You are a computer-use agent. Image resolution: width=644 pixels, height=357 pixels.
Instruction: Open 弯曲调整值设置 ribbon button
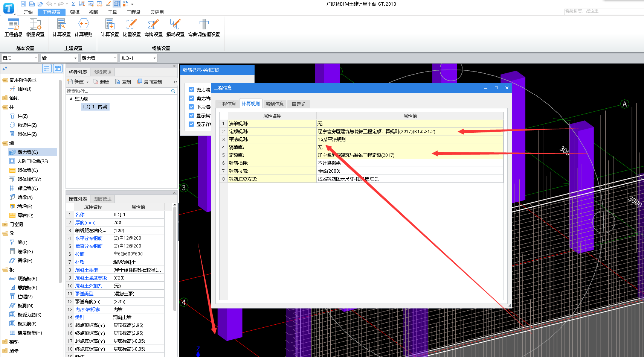pos(204,28)
